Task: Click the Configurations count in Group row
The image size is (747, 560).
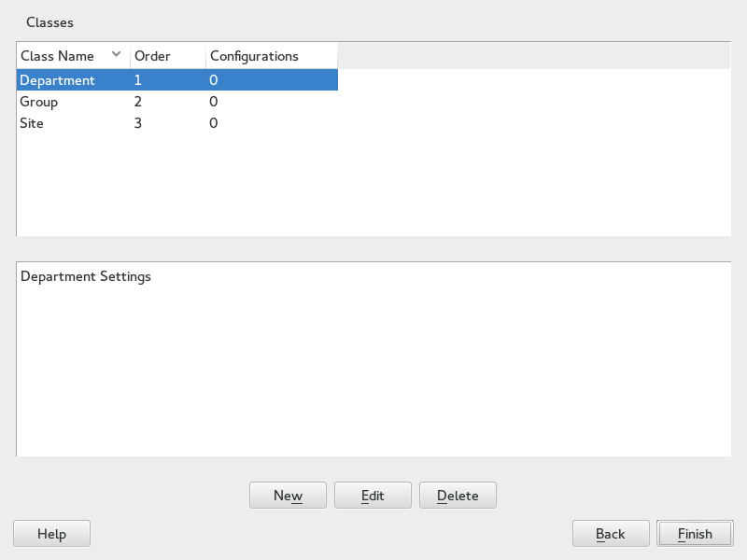Action: point(214,102)
